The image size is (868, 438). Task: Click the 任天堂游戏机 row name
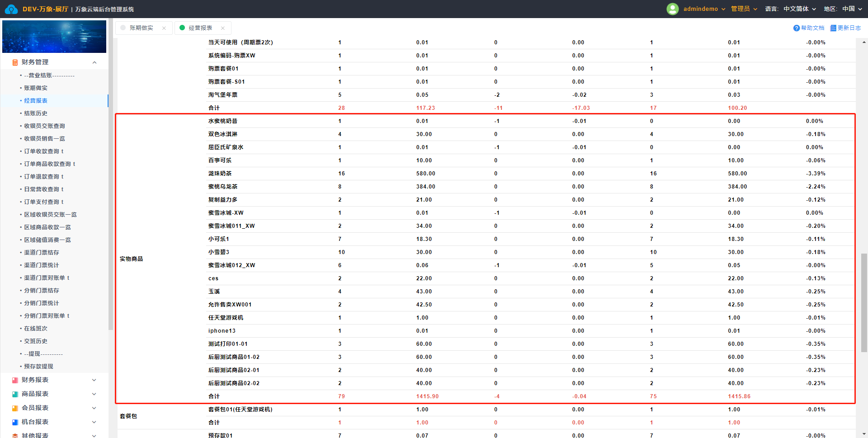pyautogui.click(x=226, y=318)
